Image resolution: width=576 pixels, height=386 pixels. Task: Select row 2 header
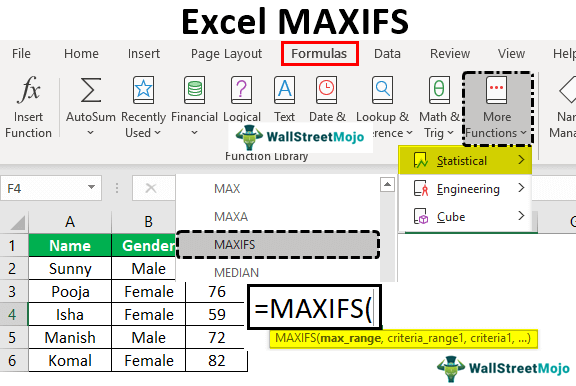[13, 268]
